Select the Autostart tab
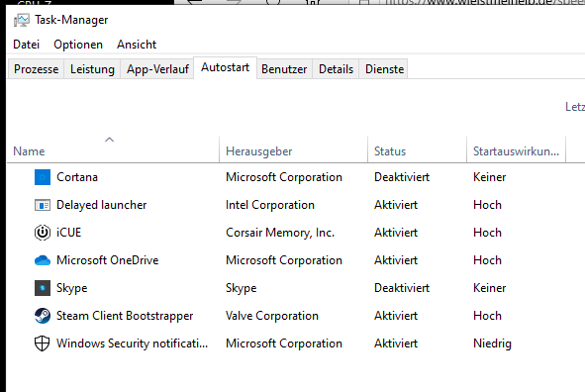This screenshot has height=392, width=585. point(225,67)
